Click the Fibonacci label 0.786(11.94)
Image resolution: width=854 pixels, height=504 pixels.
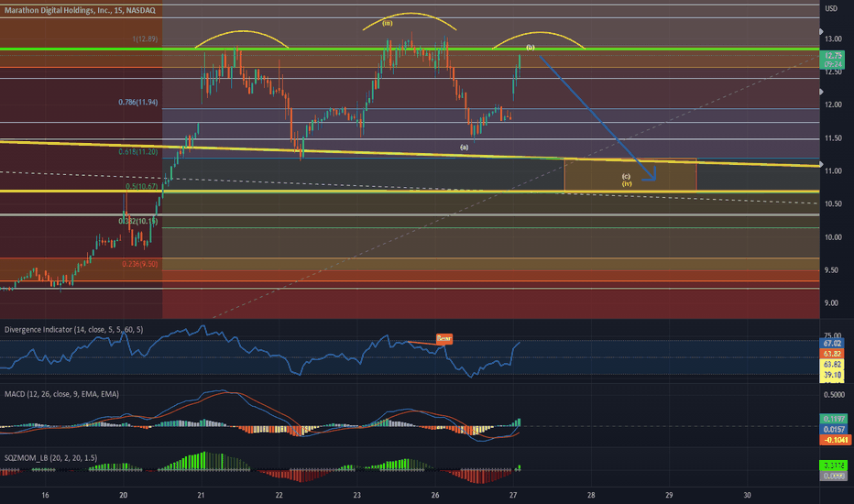138,102
